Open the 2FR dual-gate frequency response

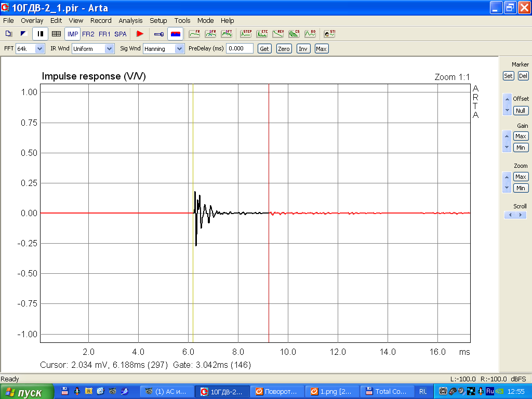211,34
